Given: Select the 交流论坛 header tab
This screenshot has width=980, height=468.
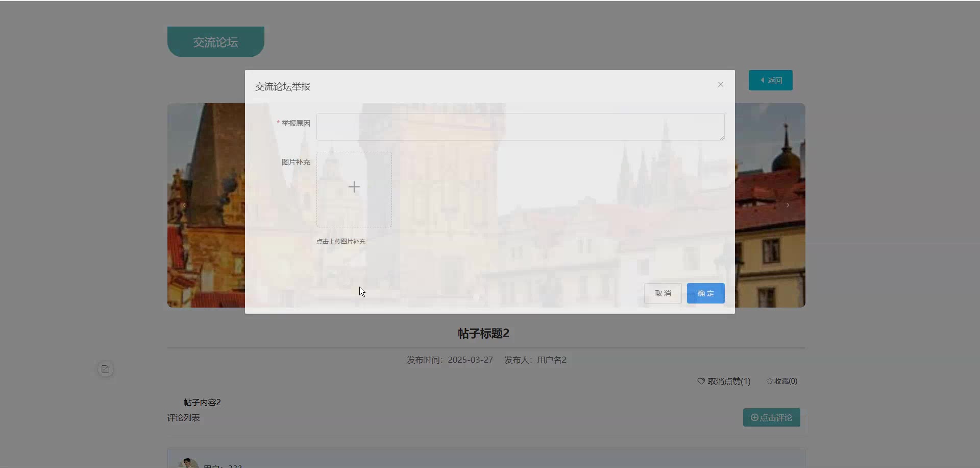Looking at the screenshot, I should pyautogui.click(x=215, y=42).
